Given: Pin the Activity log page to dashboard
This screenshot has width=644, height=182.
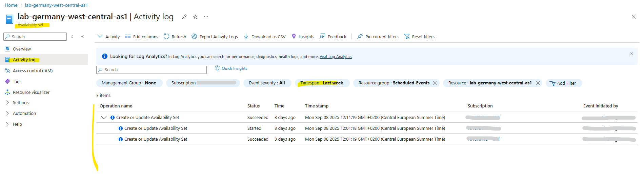Looking at the screenshot, I should tap(184, 17).
